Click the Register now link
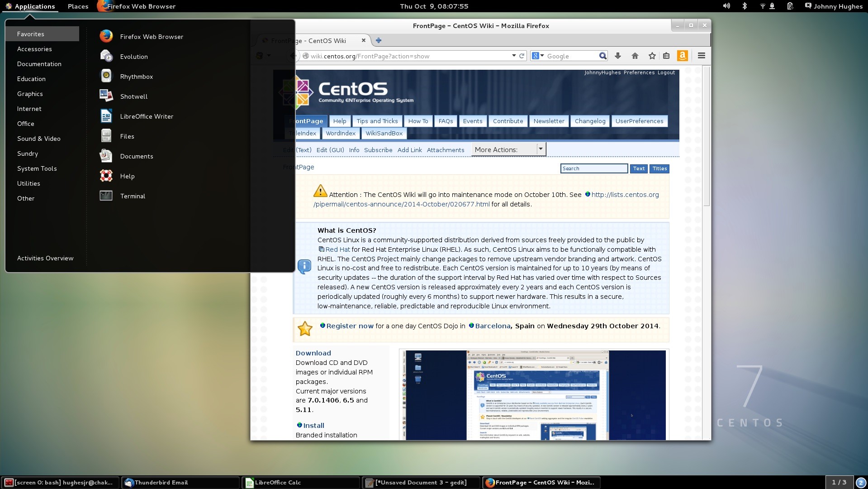 pyautogui.click(x=350, y=326)
